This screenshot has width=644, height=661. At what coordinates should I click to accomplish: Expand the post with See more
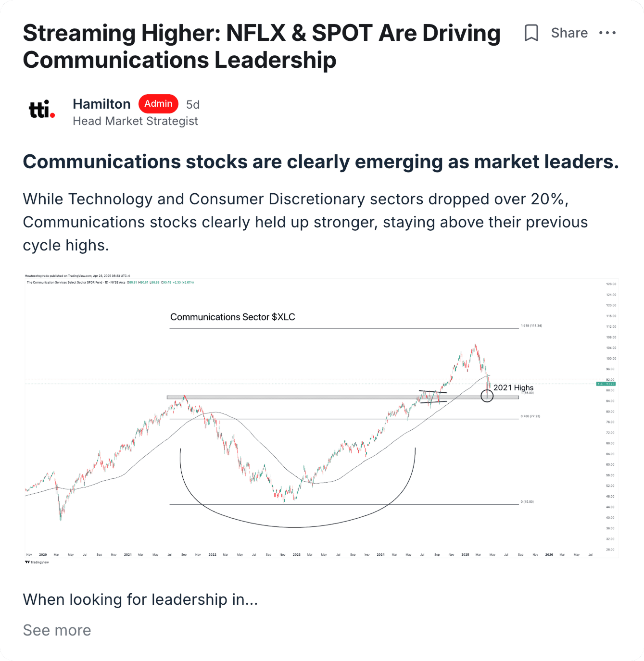point(56,630)
